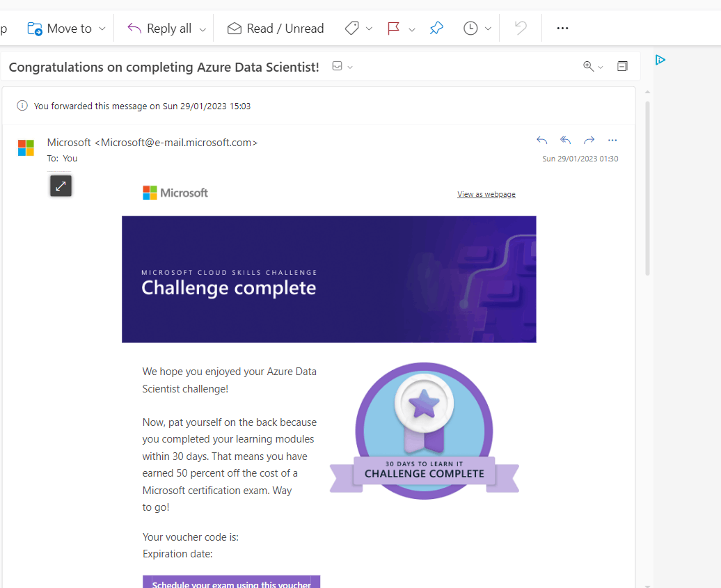Image resolution: width=721 pixels, height=588 pixels.
Task: Click the reading pane vertical scrollbar thumb
Action: pyautogui.click(x=647, y=189)
